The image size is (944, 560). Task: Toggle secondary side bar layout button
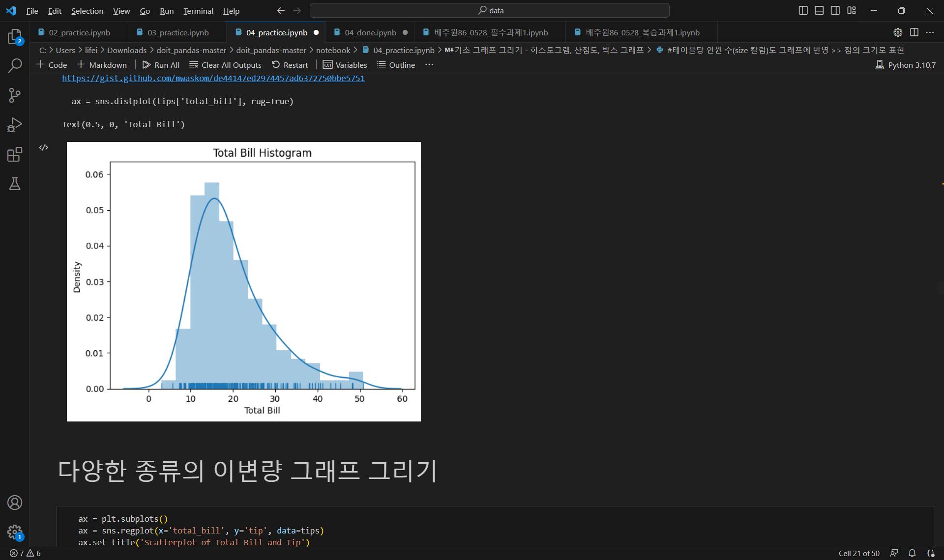(x=835, y=10)
